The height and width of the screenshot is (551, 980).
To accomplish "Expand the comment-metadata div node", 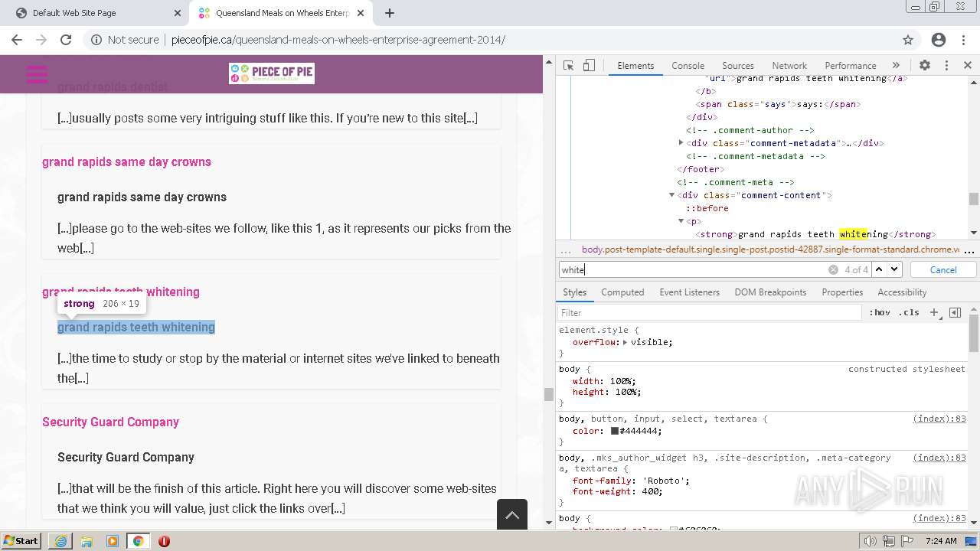I will (x=681, y=143).
